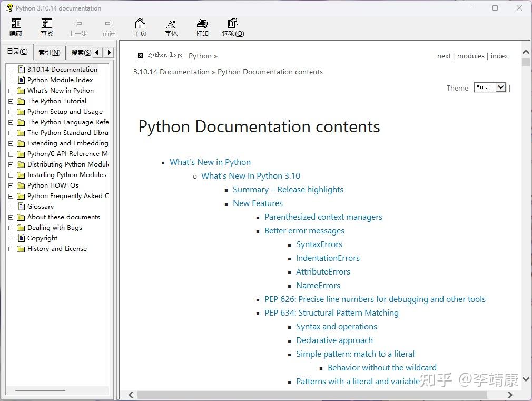Follow the next link at top right
The width and height of the screenshot is (532, 401).
pos(444,56)
